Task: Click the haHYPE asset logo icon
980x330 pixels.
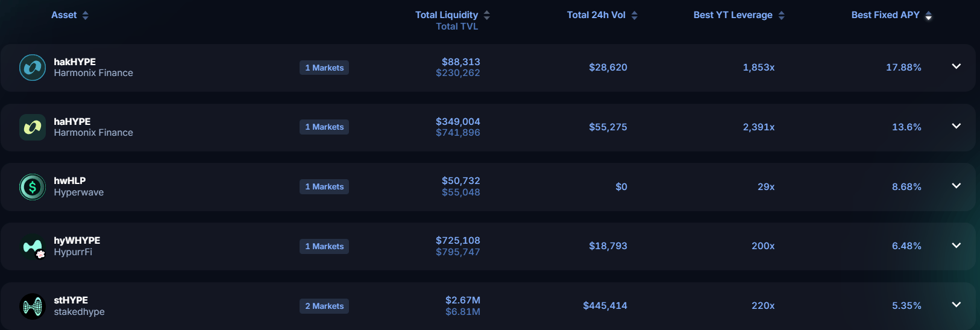Action: click(x=33, y=127)
